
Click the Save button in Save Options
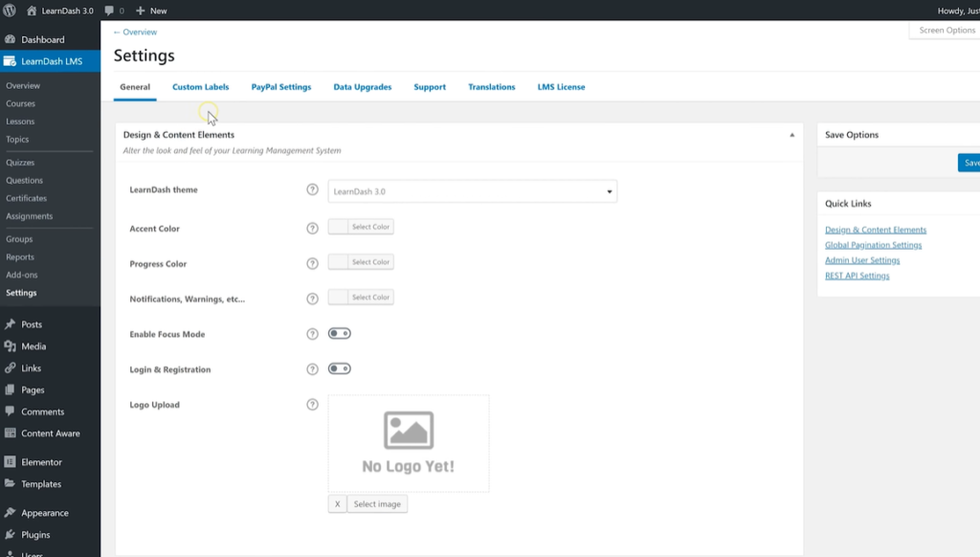click(x=969, y=163)
